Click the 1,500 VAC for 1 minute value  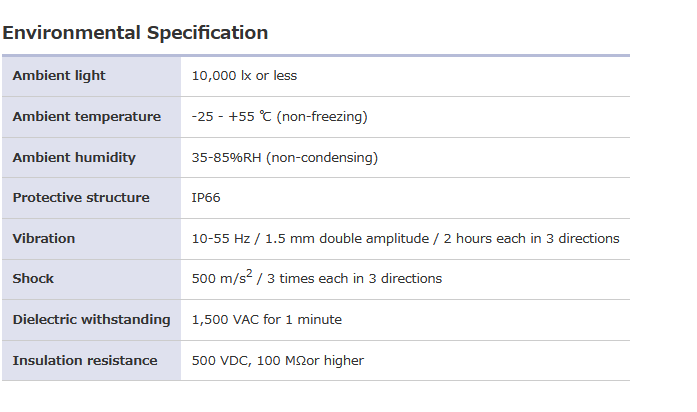266,320
